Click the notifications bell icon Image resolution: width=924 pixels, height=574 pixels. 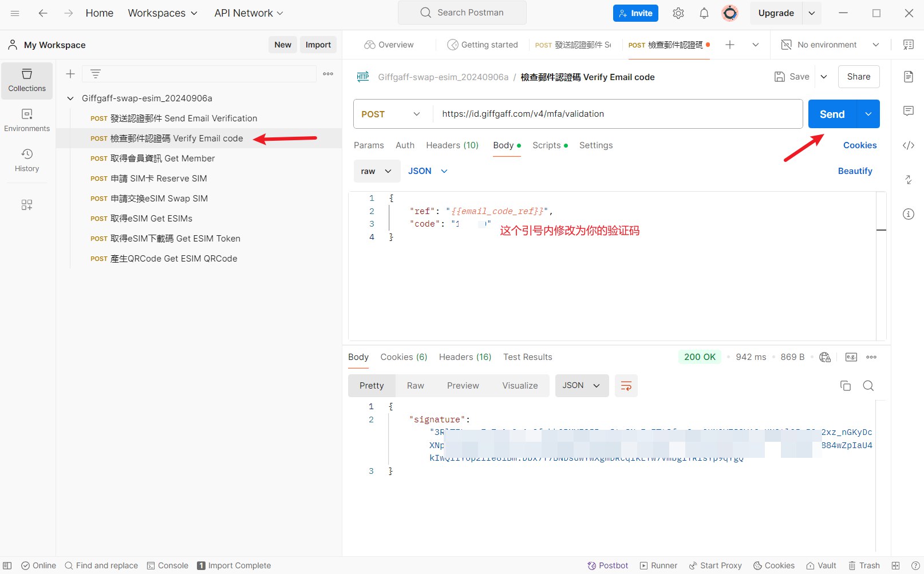coord(704,13)
